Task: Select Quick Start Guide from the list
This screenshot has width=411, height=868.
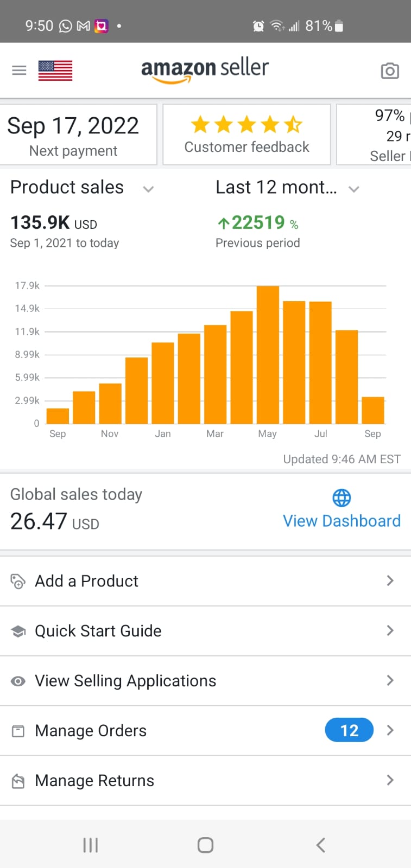Action: pos(98,631)
